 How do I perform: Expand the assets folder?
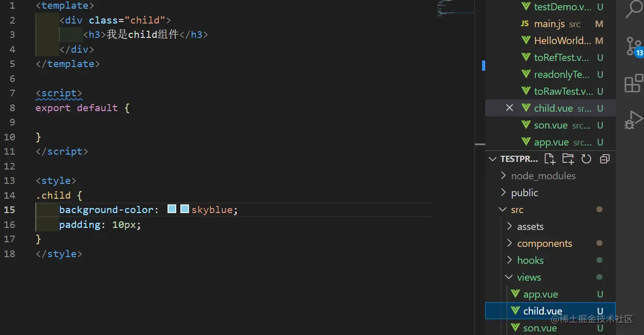tap(530, 226)
